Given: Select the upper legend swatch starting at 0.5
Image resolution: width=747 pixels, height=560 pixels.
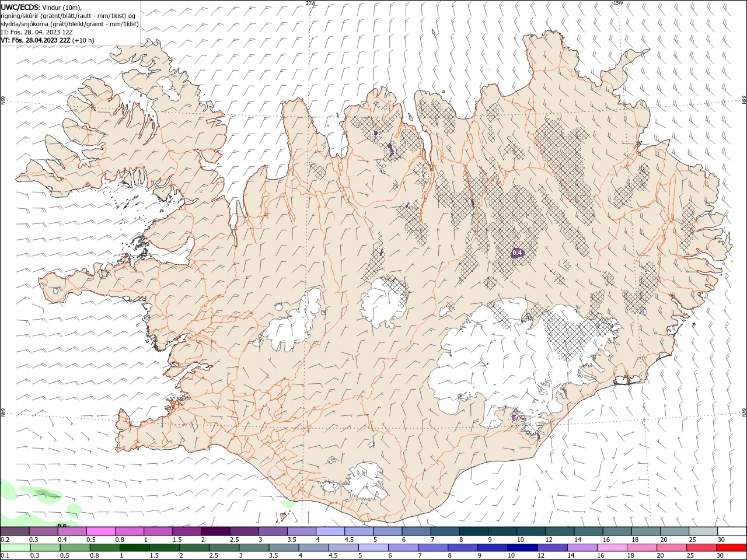Looking at the screenshot, I should (x=100, y=531).
